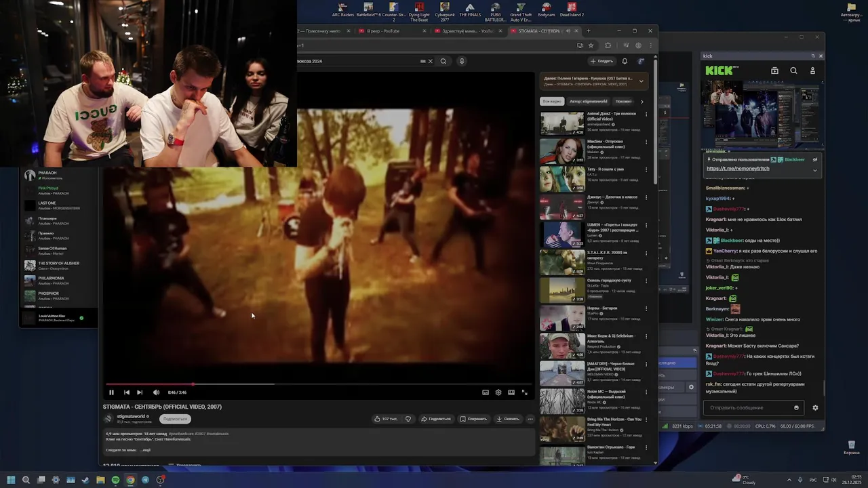Open a new Chrome tab
The width and height of the screenshot is (868, 488).
point(588,30)
